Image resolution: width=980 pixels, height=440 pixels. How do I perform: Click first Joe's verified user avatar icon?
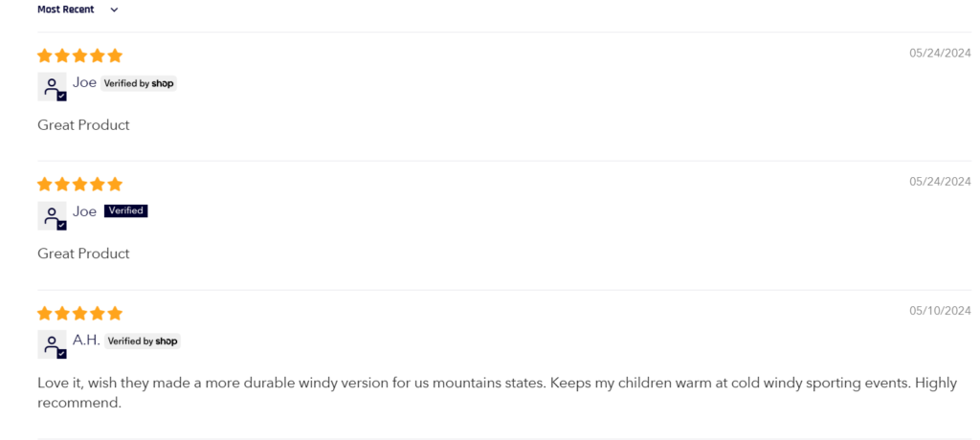tap(52, 87)
